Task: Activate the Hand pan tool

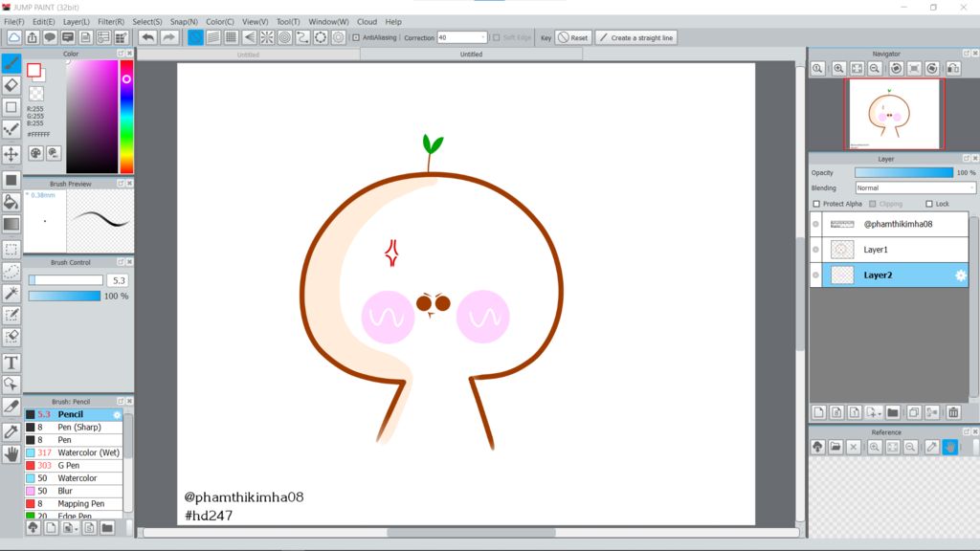Action: point(11,454)
